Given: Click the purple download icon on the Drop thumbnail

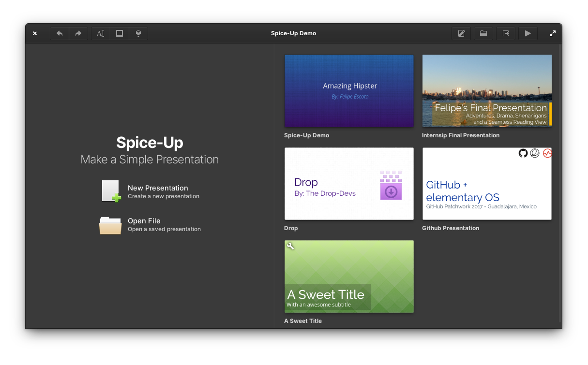Looking at the screenshot, I should coord(391,185).
